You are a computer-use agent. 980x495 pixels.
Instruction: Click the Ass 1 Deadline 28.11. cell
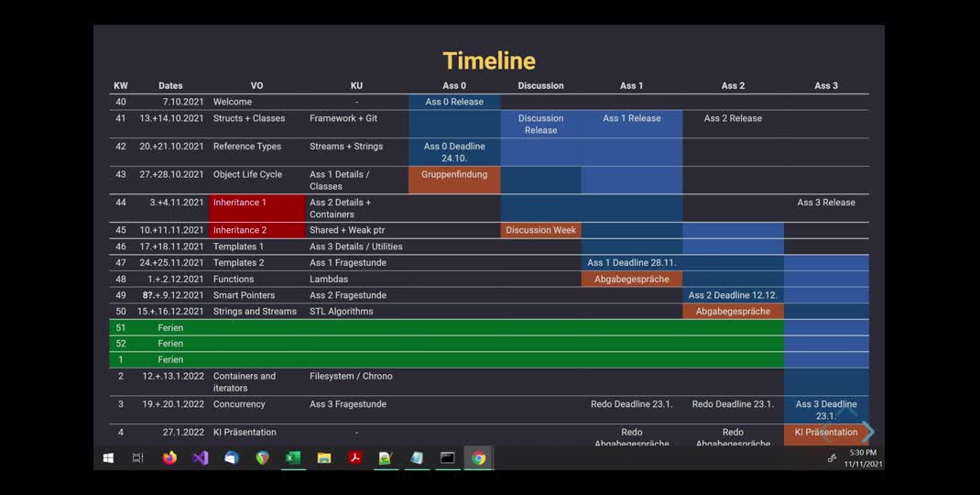[631, 263]
